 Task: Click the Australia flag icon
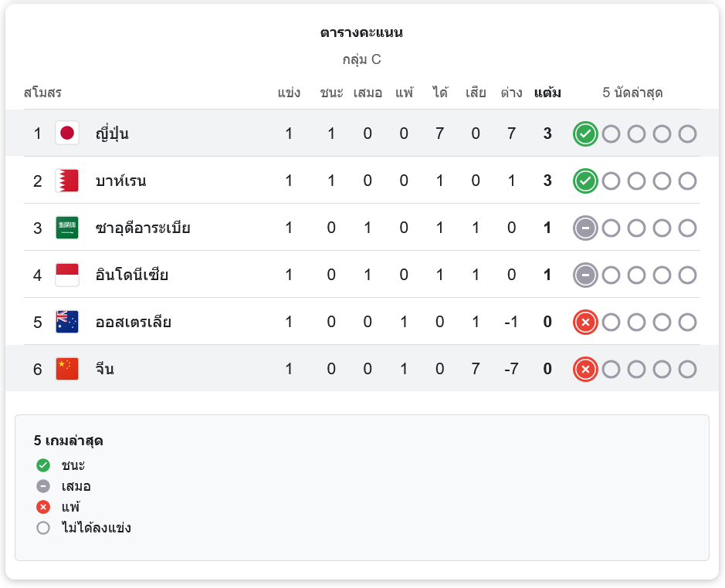point(67,322)
